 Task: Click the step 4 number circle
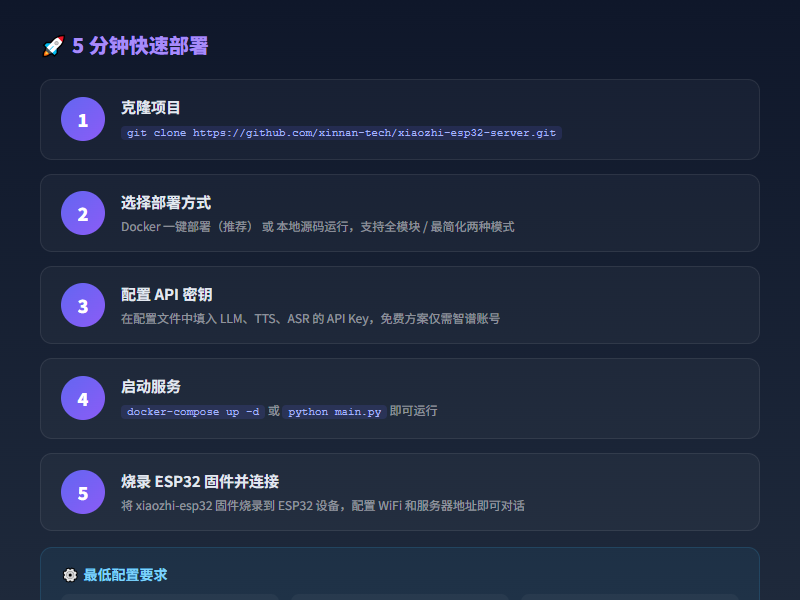coord(83,399)
